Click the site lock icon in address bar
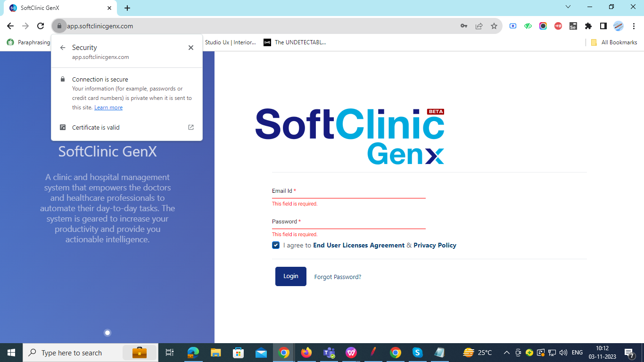This screenshot has width=644, height=362. [x=59, y=26]
